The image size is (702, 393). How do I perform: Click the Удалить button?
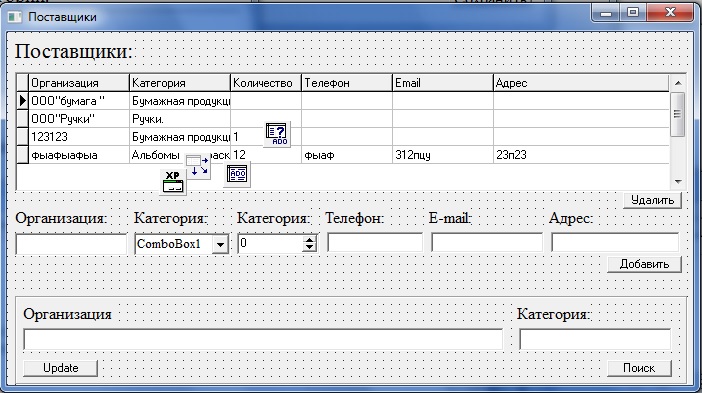(x=652, y=200)
